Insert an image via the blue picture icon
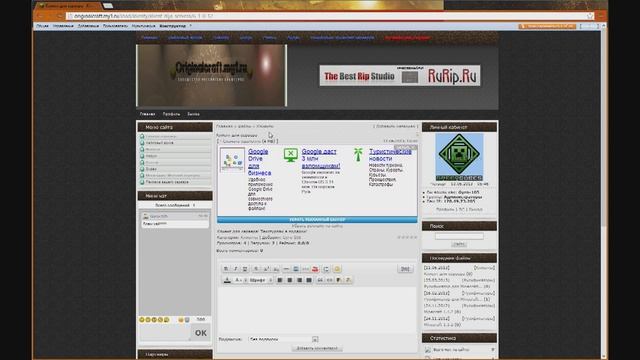 296,269
